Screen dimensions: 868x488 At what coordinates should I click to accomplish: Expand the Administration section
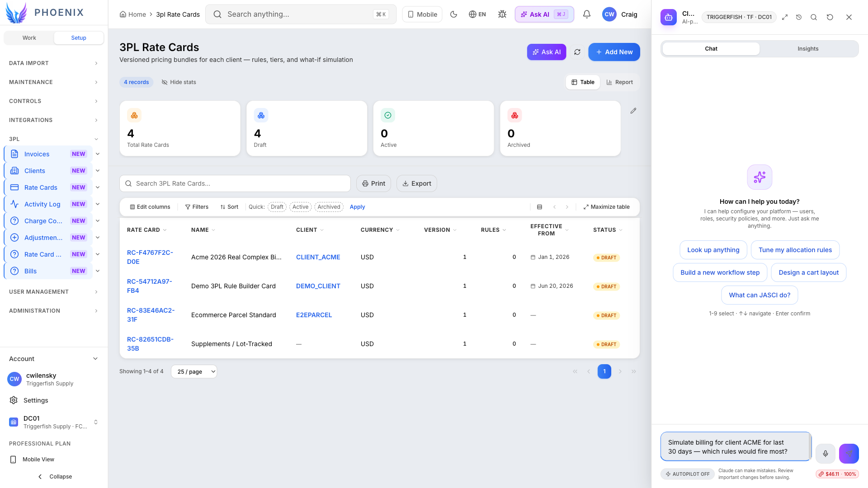click(53, 311)
